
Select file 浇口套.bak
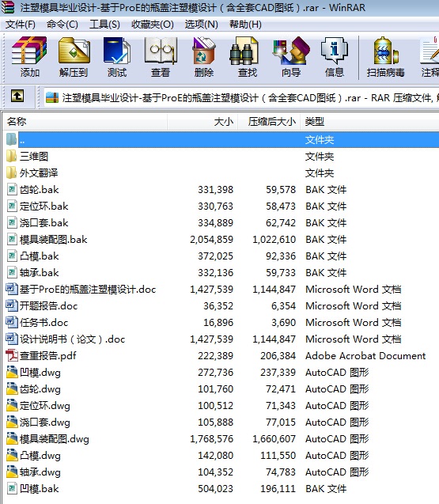point(44,223)
